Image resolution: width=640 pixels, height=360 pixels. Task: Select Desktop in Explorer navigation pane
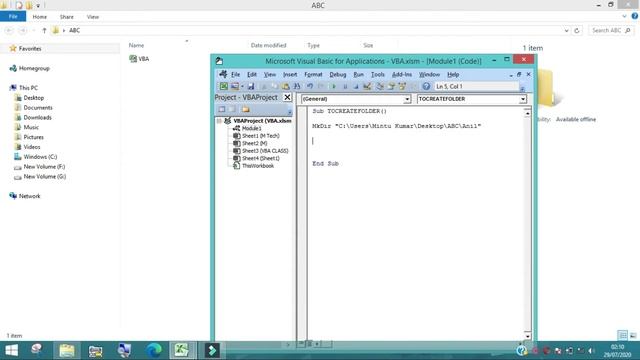pos(33,98)
